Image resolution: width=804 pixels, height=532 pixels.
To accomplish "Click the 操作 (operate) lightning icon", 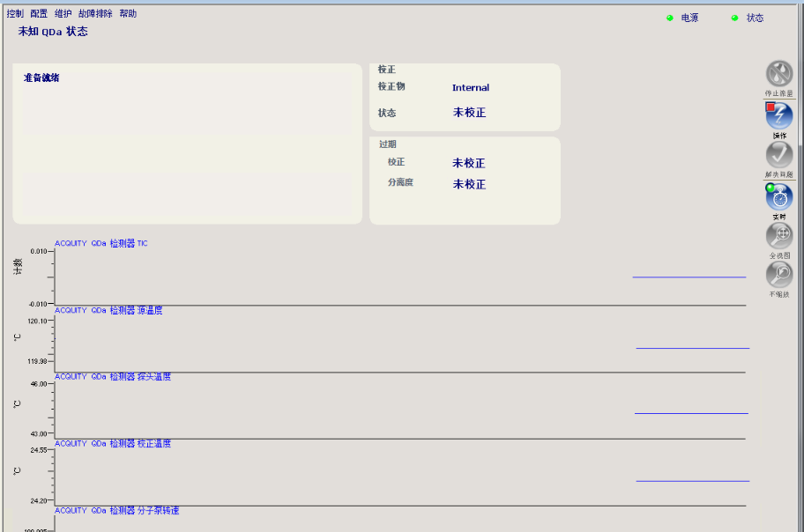I will [x=778, y=115].
